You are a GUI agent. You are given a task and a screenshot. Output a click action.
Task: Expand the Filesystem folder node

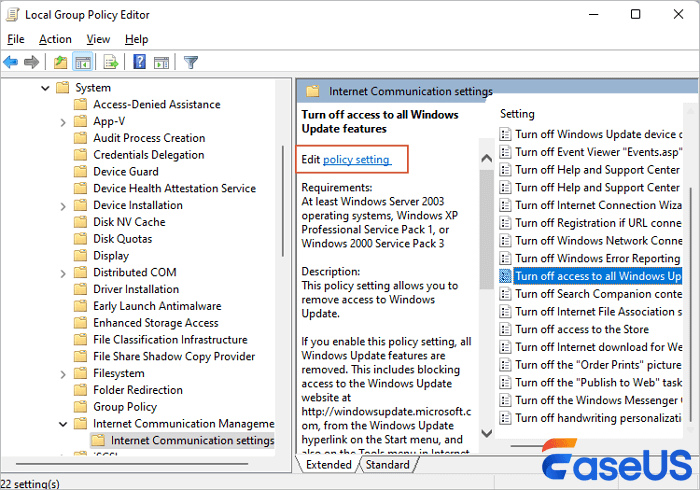[64, 373]
